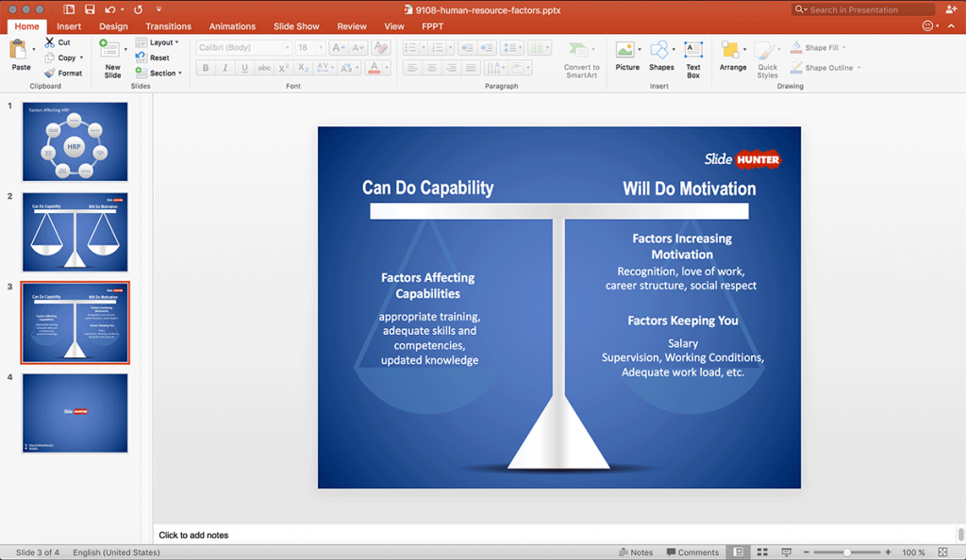Decrease indent level icon
This screenshot has width=966, height=560.
467,47
